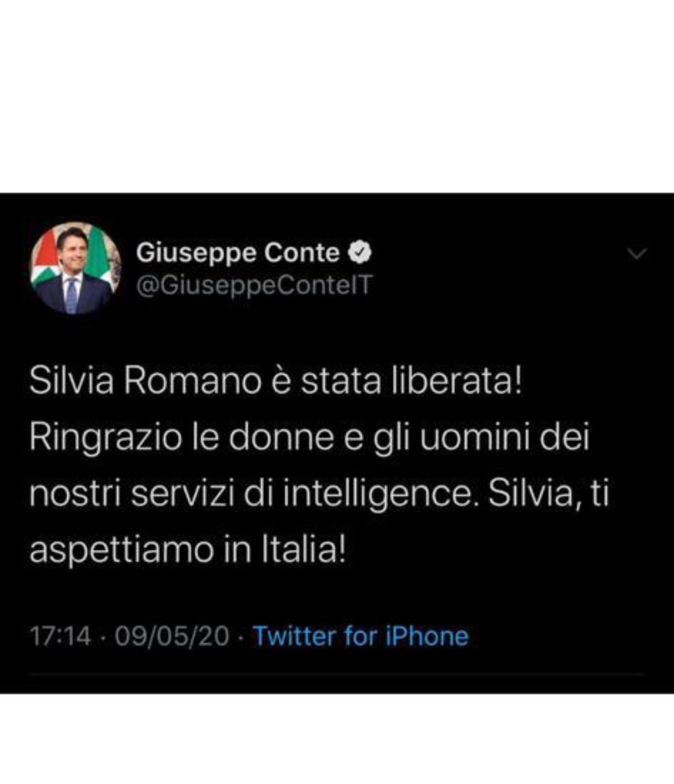Click the tweet line starting with 'Ringrazio'

[310, 437]
